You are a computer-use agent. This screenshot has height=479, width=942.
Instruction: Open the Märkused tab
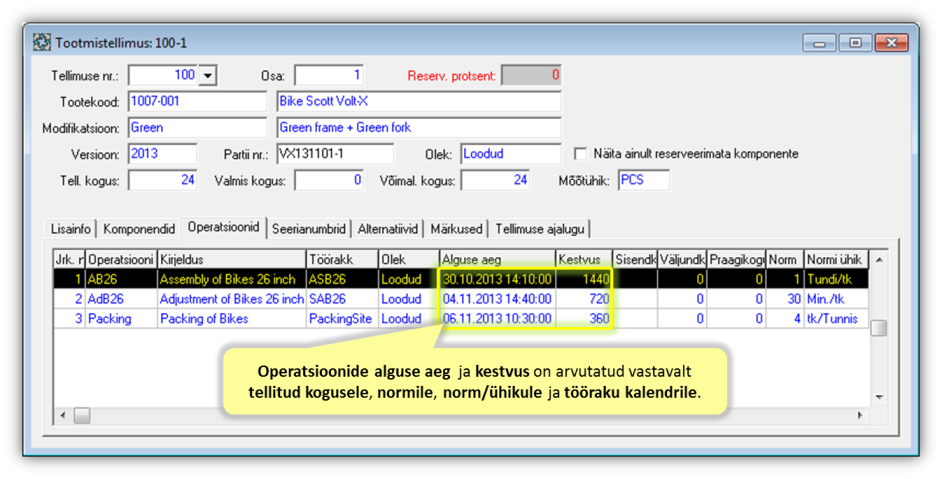point(456,229)
